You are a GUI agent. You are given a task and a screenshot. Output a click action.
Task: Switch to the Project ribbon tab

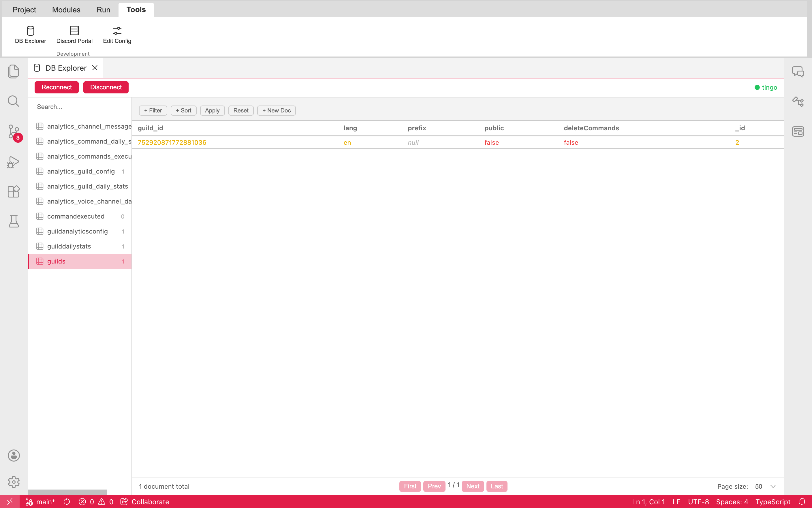tap(24, 10)
